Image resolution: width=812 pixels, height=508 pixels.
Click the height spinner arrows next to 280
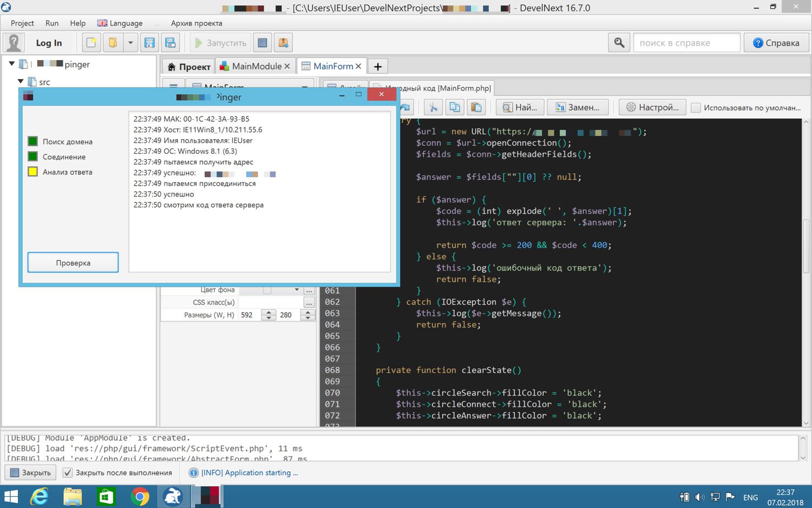(307, 315)
